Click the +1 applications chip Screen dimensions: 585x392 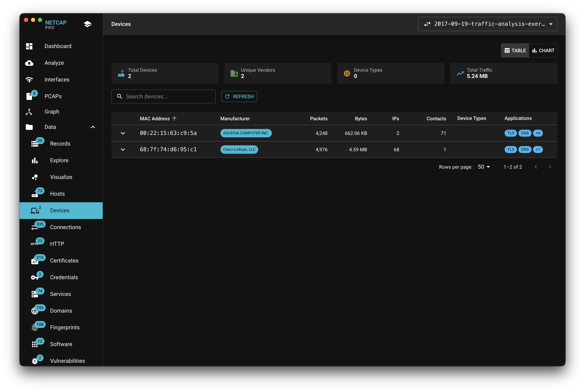pos(538,150)
